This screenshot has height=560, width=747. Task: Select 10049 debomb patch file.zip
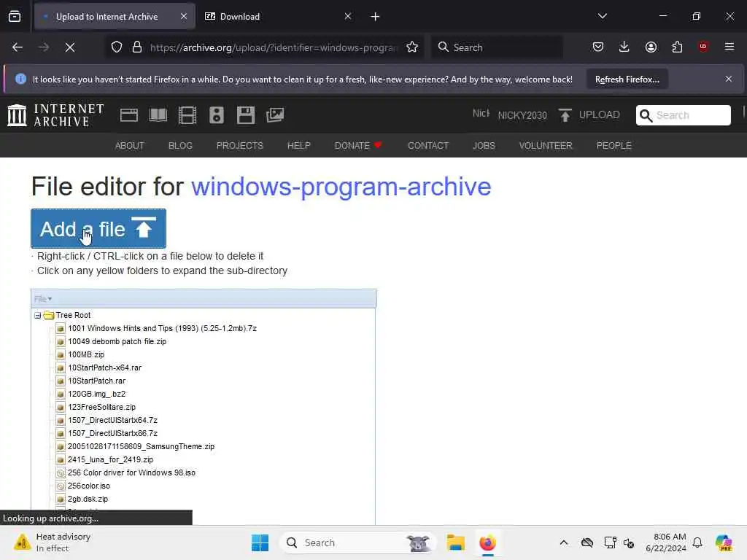(117, 341)
